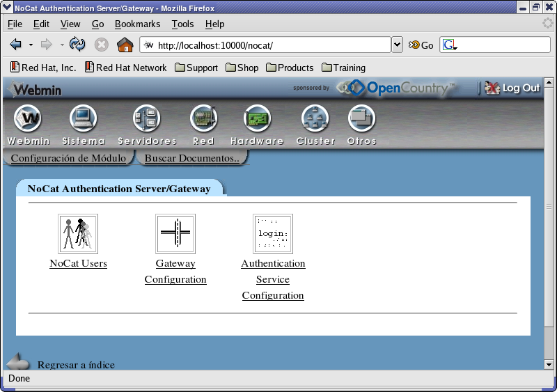Click the Google search engine icon

tap(449, 45)
